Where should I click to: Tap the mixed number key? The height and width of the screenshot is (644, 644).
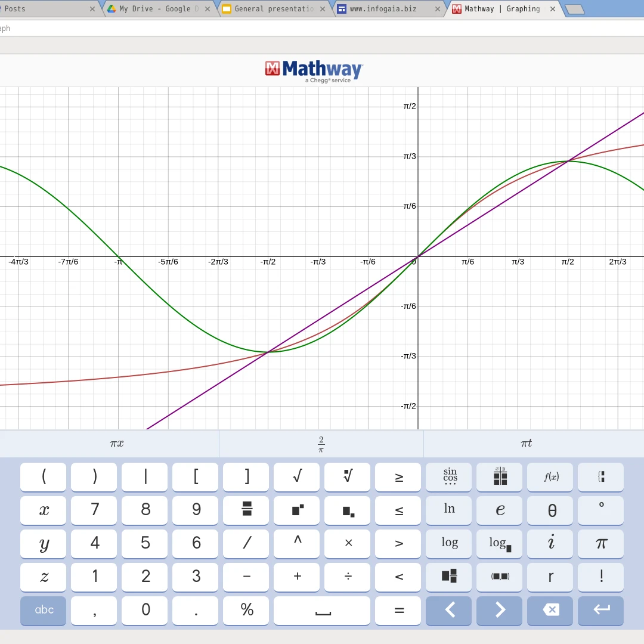pos(448,577)
